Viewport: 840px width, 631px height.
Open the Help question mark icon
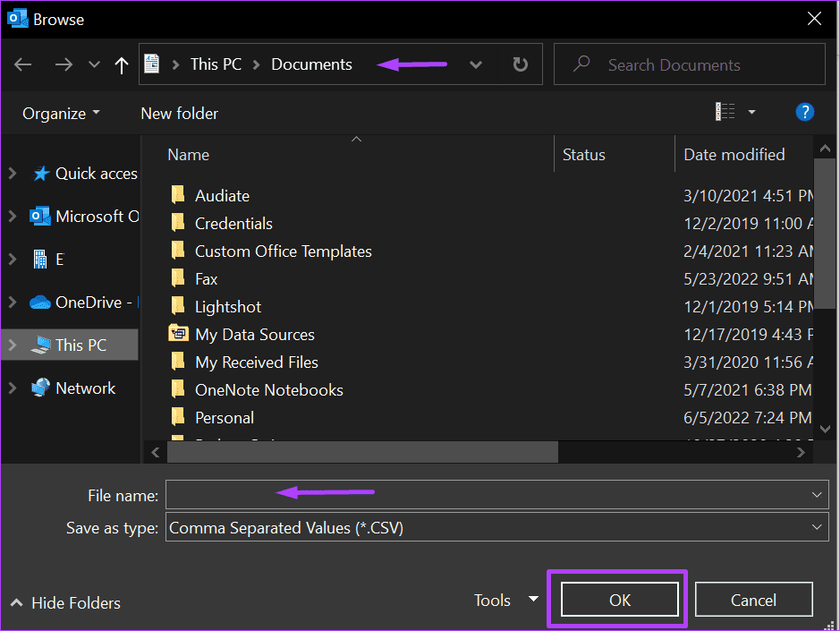(804, 113)
